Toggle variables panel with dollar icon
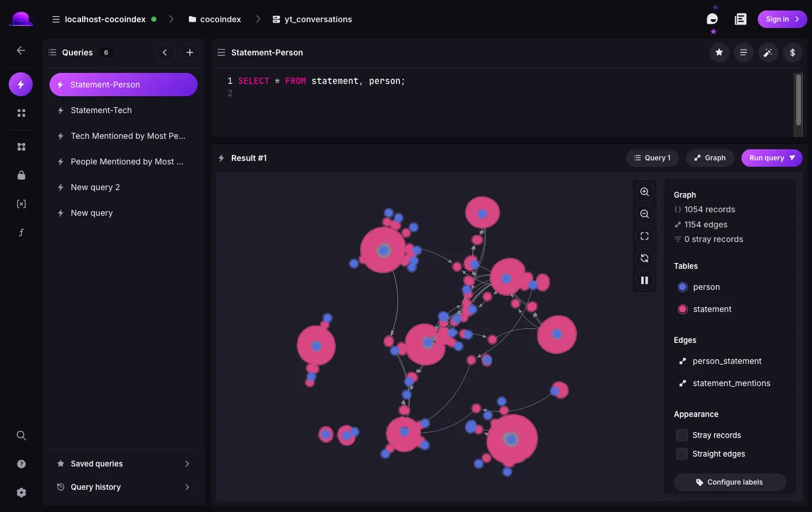 pyautogui.click(x=793, y=52)
